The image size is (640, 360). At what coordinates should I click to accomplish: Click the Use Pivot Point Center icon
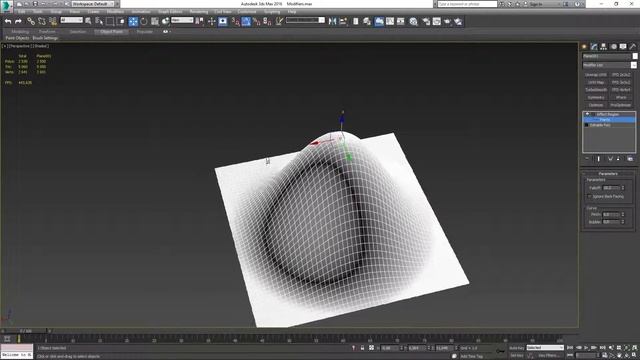click(x=200, y=21)
